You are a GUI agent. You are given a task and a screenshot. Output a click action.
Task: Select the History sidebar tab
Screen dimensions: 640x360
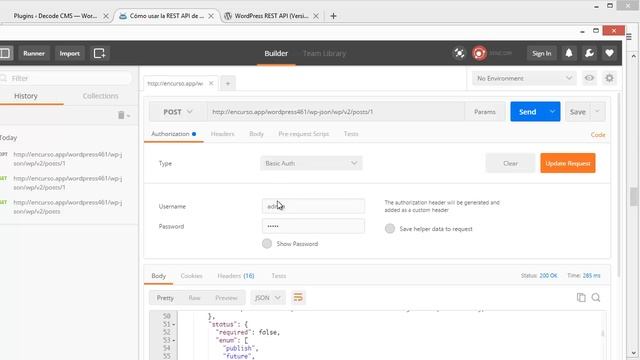[26, 96]
